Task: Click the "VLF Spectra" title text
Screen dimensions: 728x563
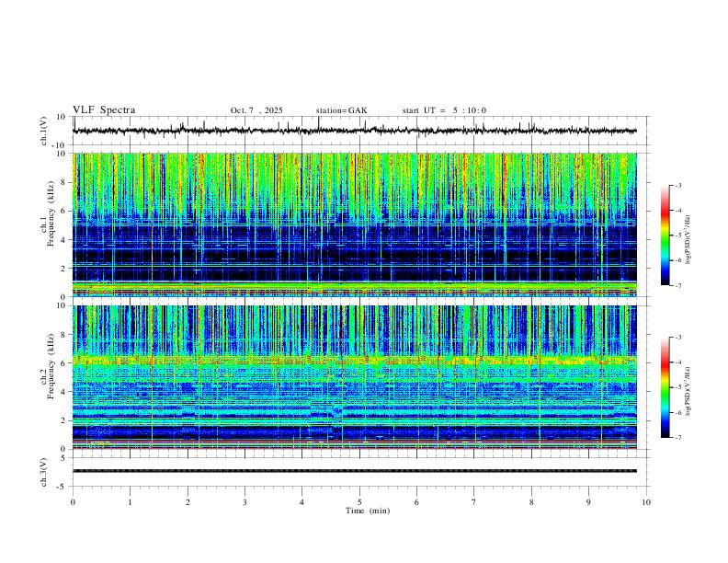Action: point(104,110)
